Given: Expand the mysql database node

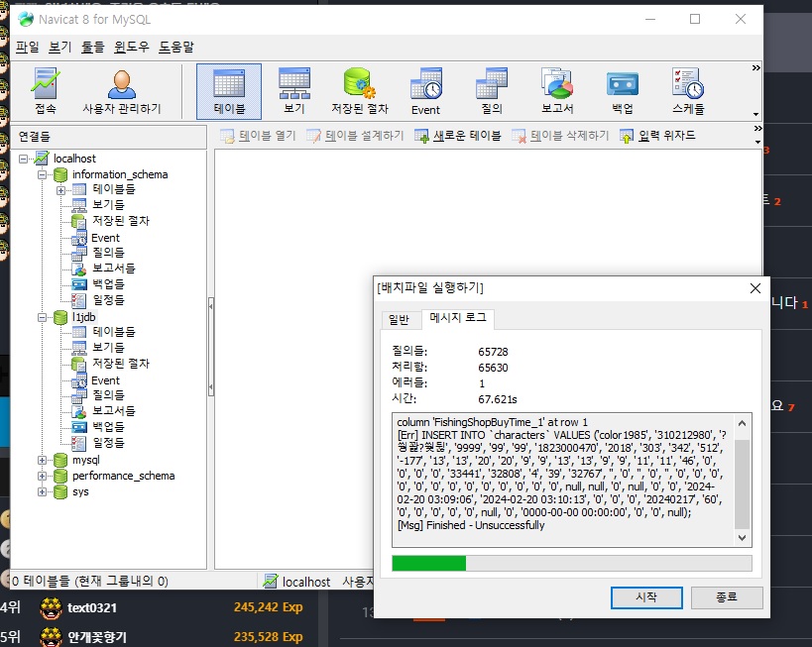Looking at the screenshot, I should coord(42,460).
